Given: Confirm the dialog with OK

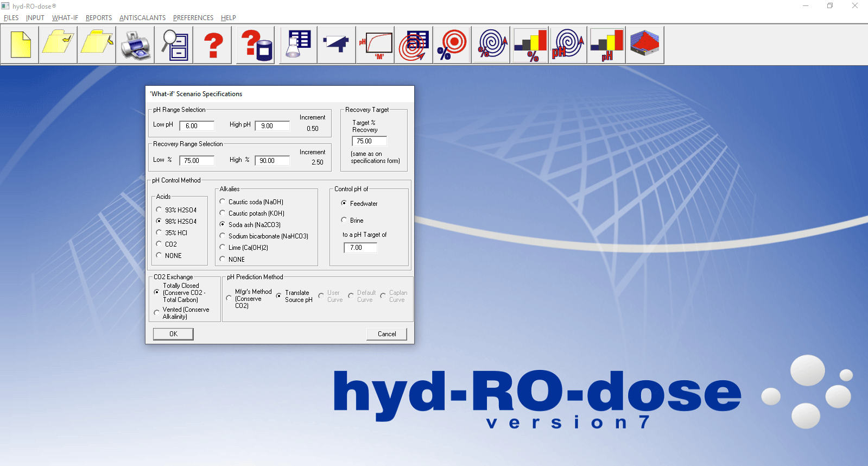Looking at the screenshot, I should pos(173,334).
